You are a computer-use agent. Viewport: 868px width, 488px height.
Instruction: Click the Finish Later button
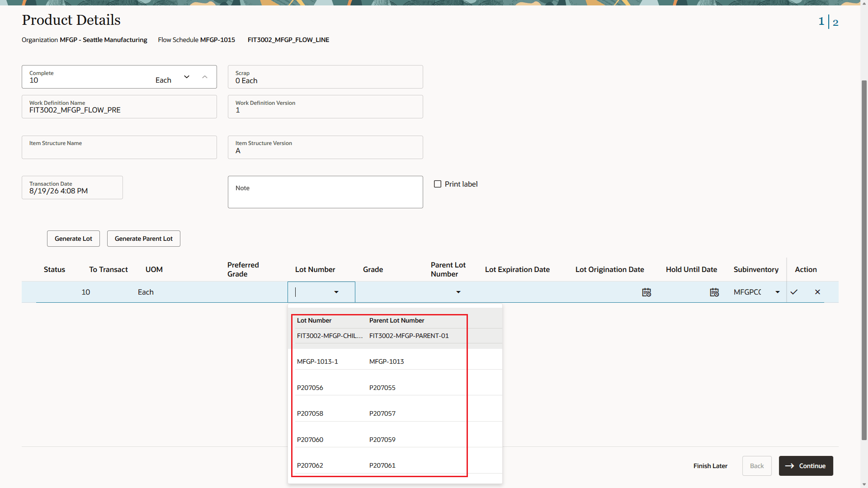pyautogui.click(x=710, y=466)
